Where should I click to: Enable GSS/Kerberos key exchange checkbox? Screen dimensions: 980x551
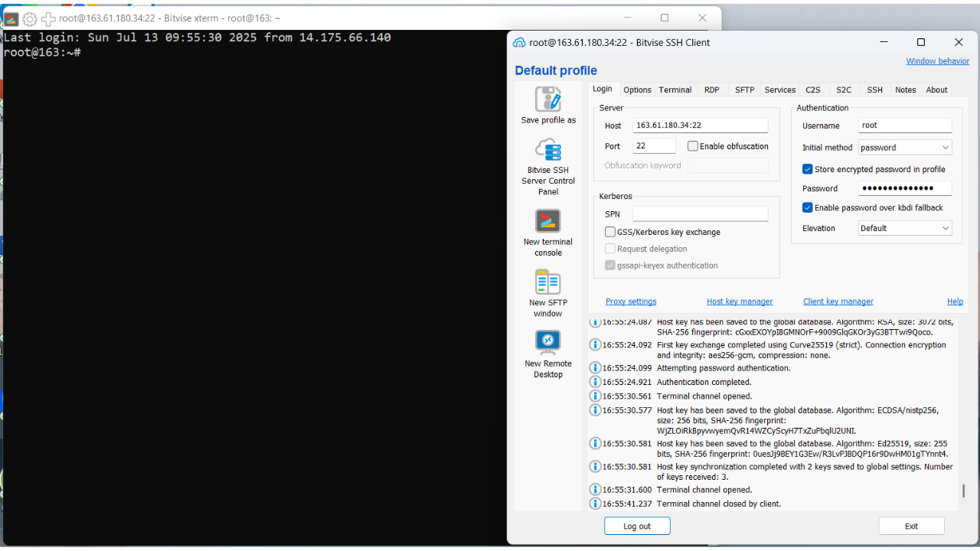[x=610, y=232]
